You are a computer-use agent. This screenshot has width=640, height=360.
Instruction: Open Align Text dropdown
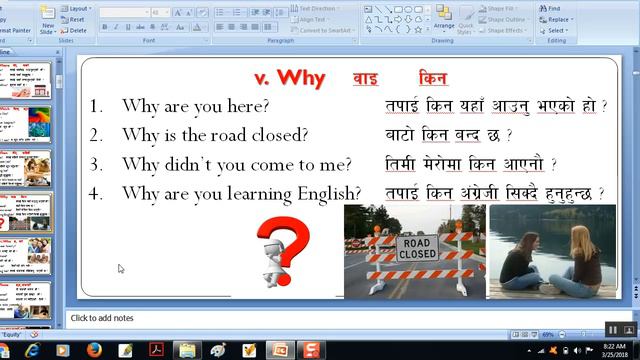pyautogui.click(x=310, y=20)
